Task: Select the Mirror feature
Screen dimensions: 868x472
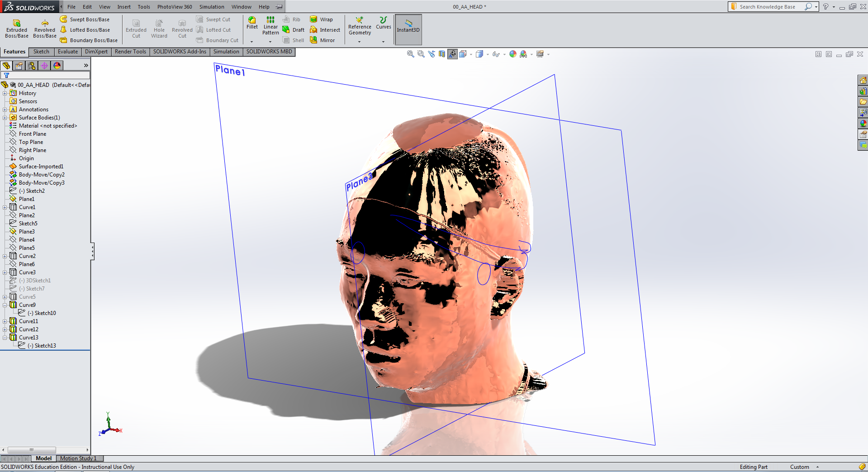Action: [322, 40]
